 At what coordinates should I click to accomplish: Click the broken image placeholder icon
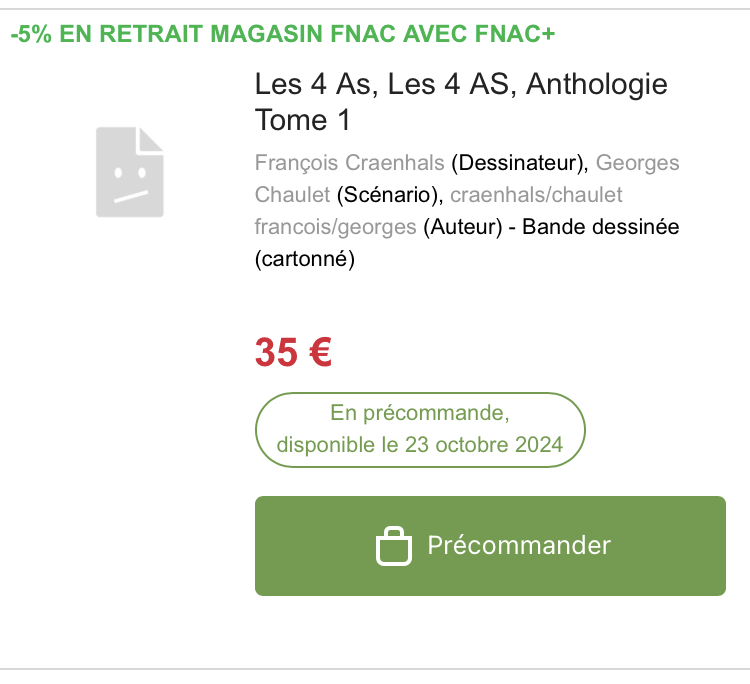(130, 172)
